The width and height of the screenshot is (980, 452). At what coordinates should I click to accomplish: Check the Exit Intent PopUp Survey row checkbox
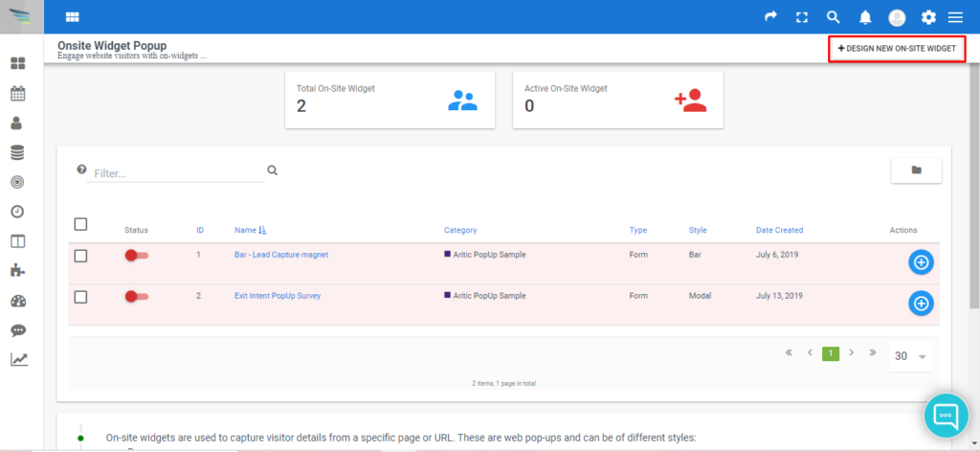coord(80,297)
